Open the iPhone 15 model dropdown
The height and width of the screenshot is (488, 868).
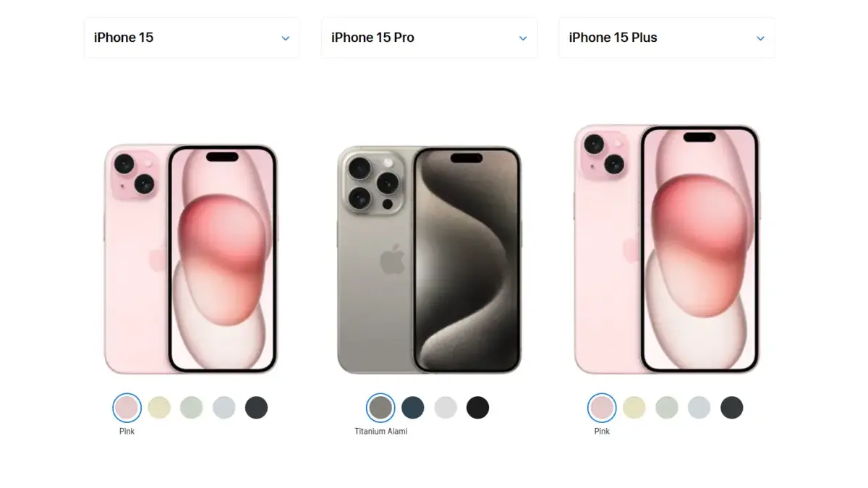(192, 38)
